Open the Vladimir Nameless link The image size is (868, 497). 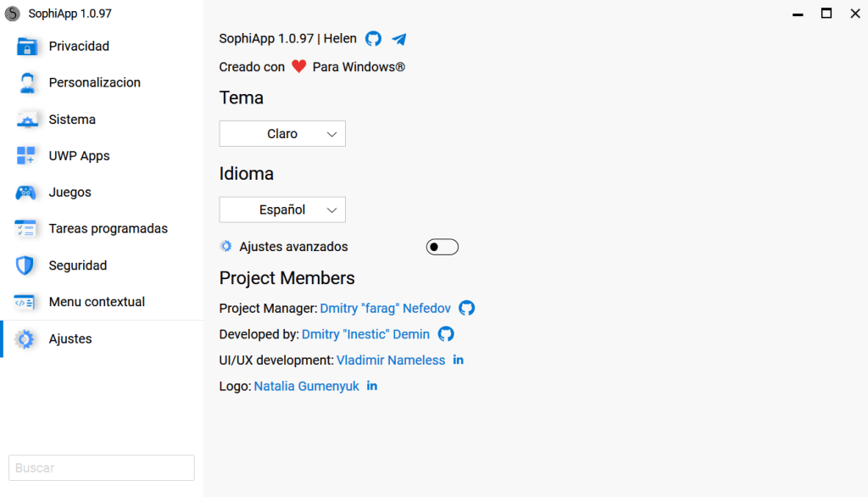[391, 360]
